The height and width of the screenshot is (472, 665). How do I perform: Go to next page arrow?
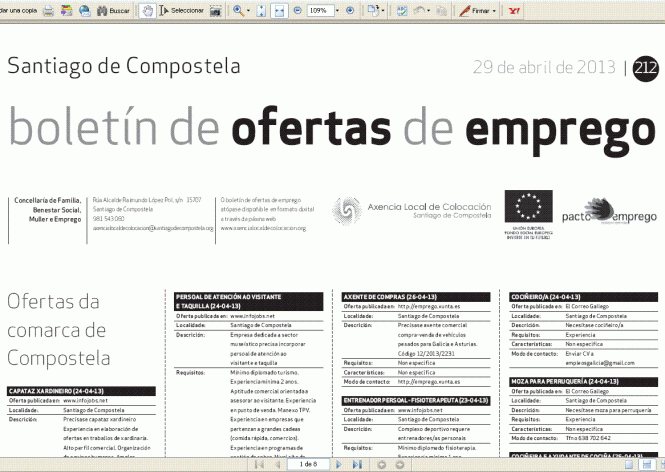338,464
